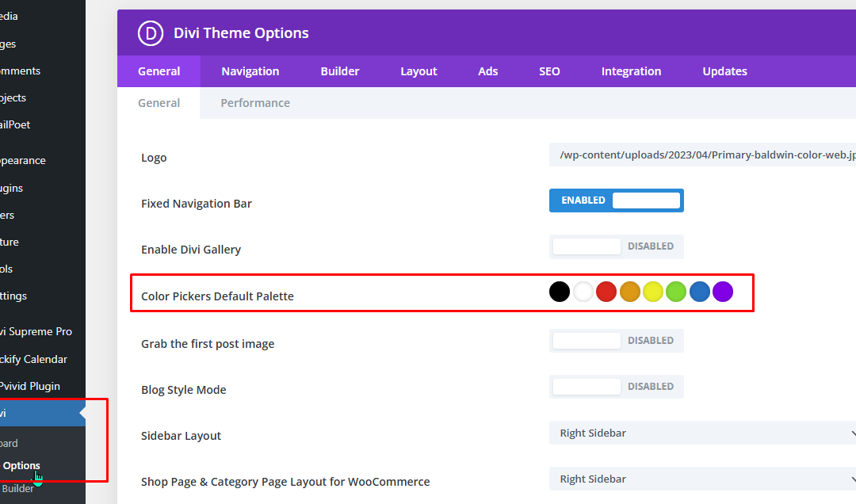Image resolution: width=856 pixels, height=504 pixels.
Task: Click the Logo URL input field
Action: click(x=702, y=155)
